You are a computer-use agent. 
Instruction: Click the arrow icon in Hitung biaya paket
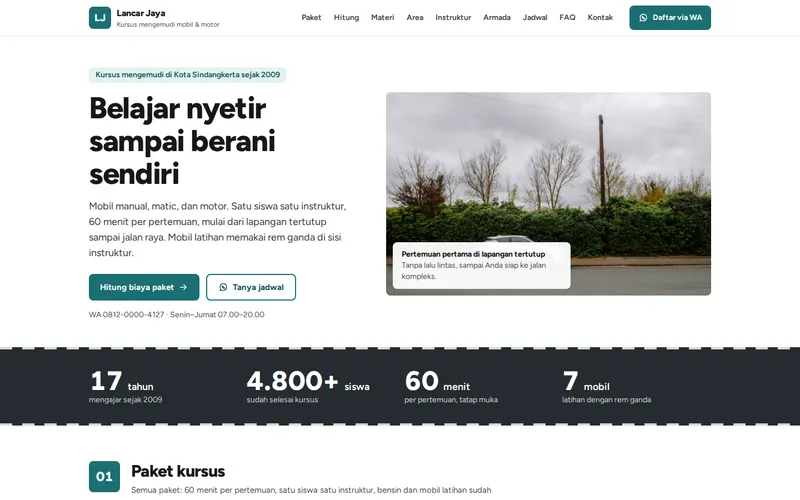(x=183, y=287)
